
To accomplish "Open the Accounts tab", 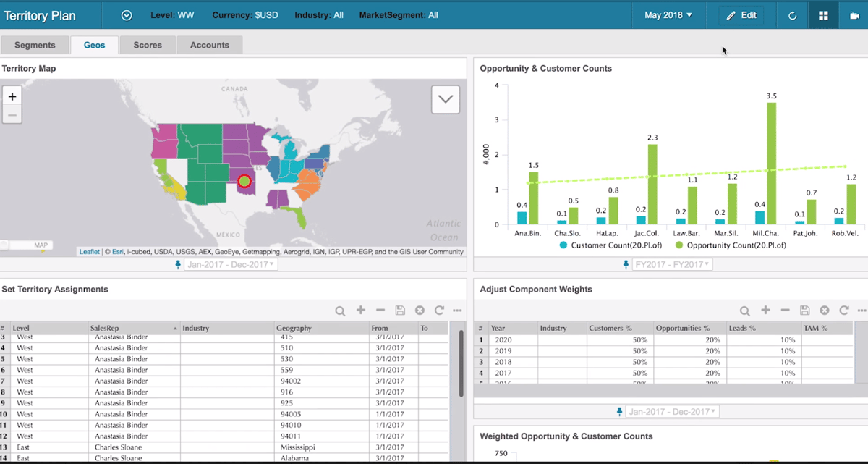I will coord(209,44).
